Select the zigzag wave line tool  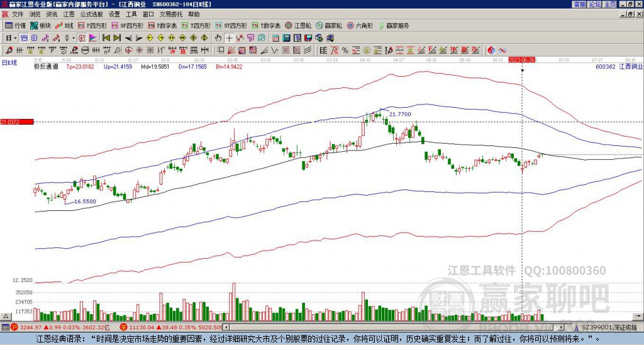274,50
